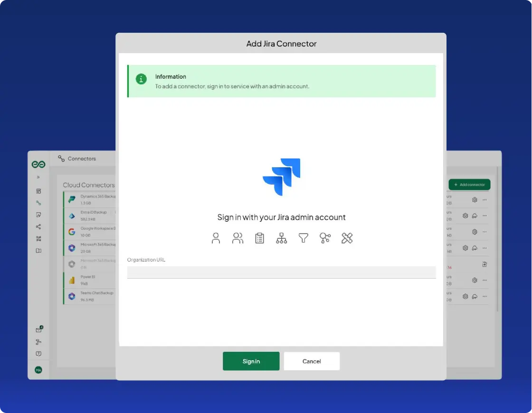Select the Power BI connector row
The image size is (532, 413).
tap(90, 280)
